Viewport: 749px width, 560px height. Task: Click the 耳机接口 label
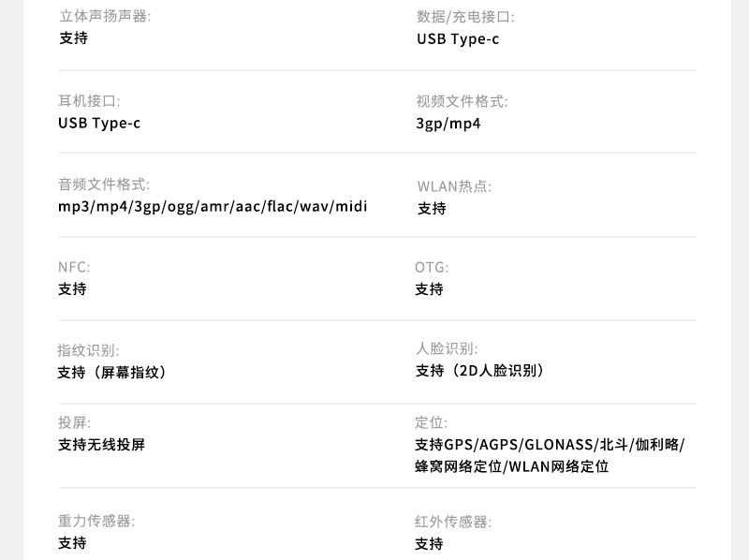tap(89, 100)
